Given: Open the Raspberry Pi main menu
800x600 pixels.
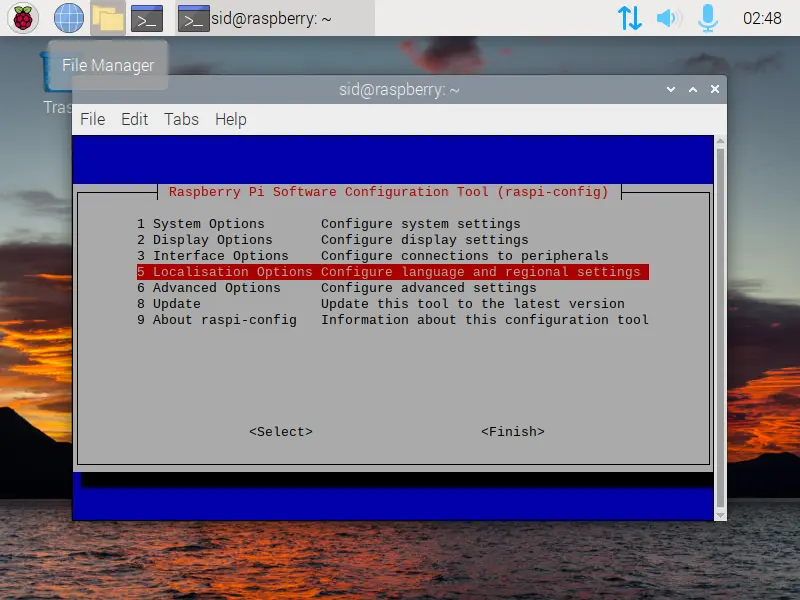Looking at the screenshot, I should tap(22, 18).
